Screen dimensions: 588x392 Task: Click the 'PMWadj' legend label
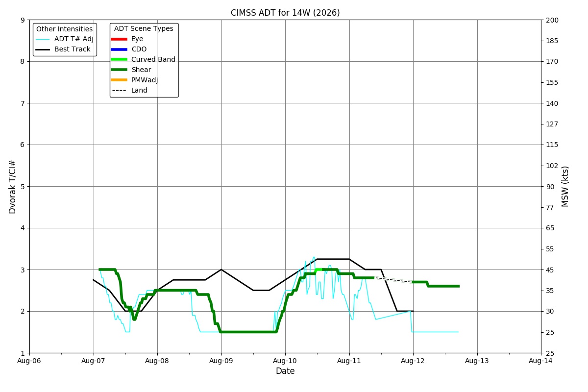click(145, 80)
